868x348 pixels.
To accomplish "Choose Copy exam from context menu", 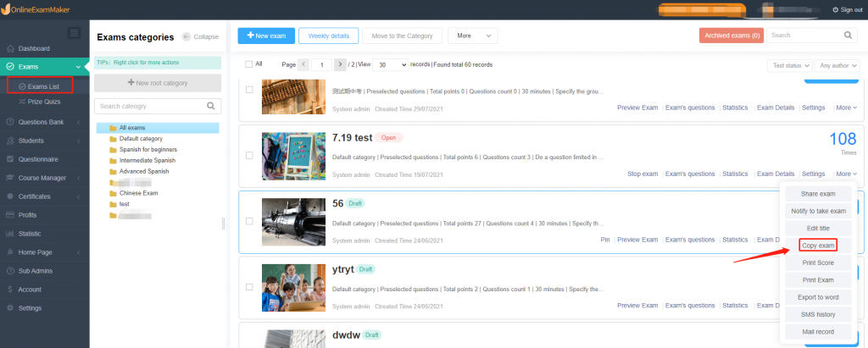I will (x=818, y=246).
